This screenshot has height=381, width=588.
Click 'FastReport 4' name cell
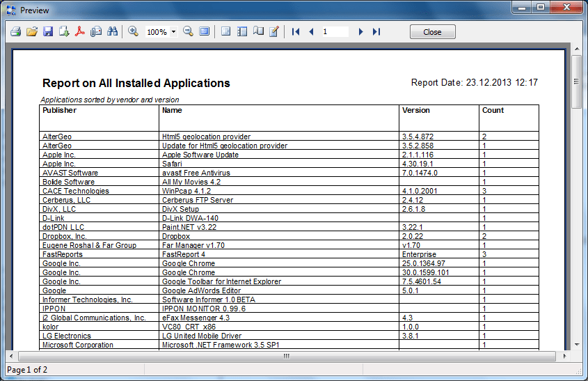pyautogui.click(x=279, y=254)
